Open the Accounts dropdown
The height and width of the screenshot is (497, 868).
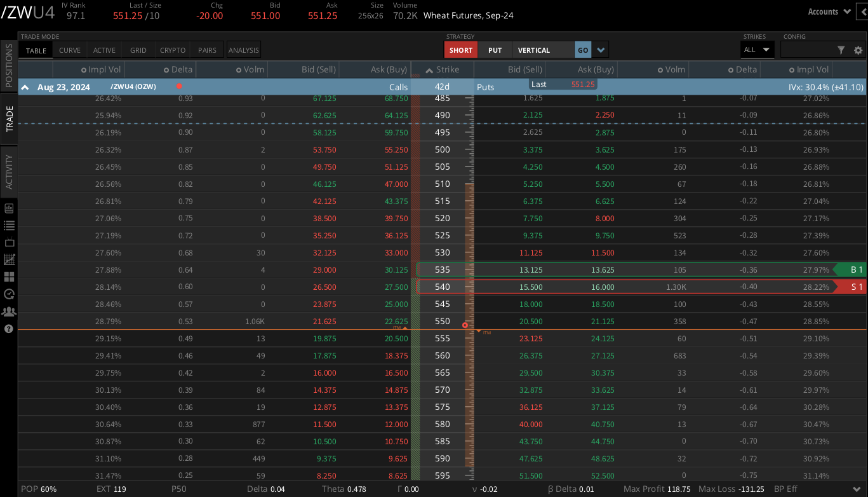click(x=829, y=11)
